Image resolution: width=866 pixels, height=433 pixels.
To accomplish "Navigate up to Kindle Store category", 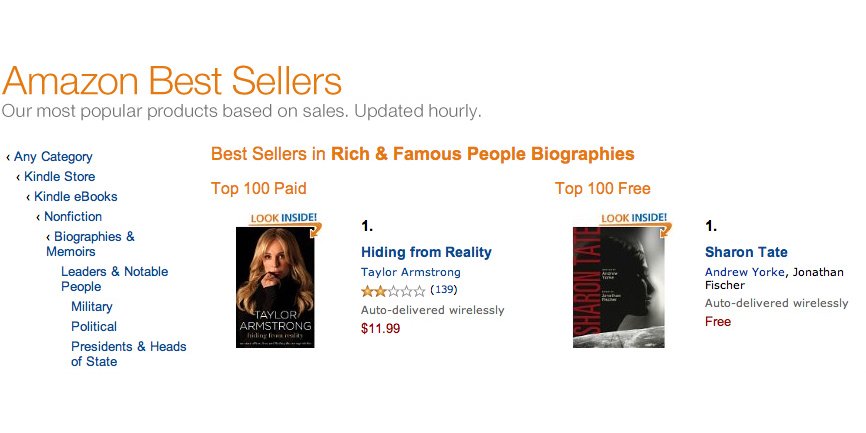I will pyautogui.click(x=60, y=177).
